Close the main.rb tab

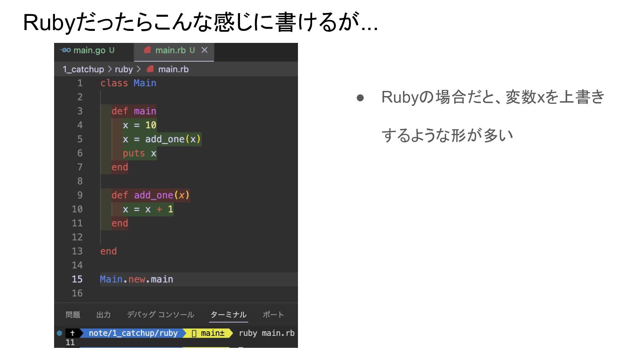[x=205, y=50]
